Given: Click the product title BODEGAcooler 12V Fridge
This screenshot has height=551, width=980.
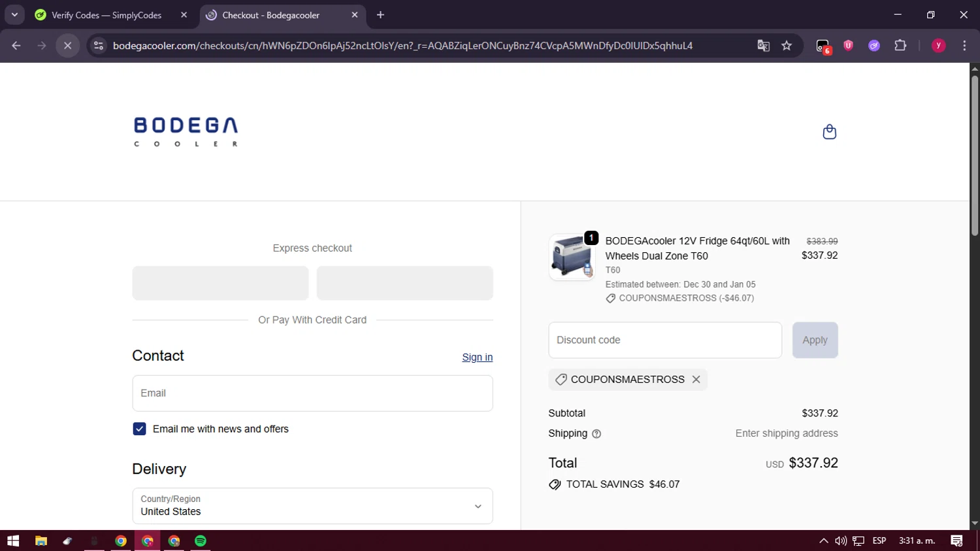Looking at the screenshot, I should click(x=697, y=248).
